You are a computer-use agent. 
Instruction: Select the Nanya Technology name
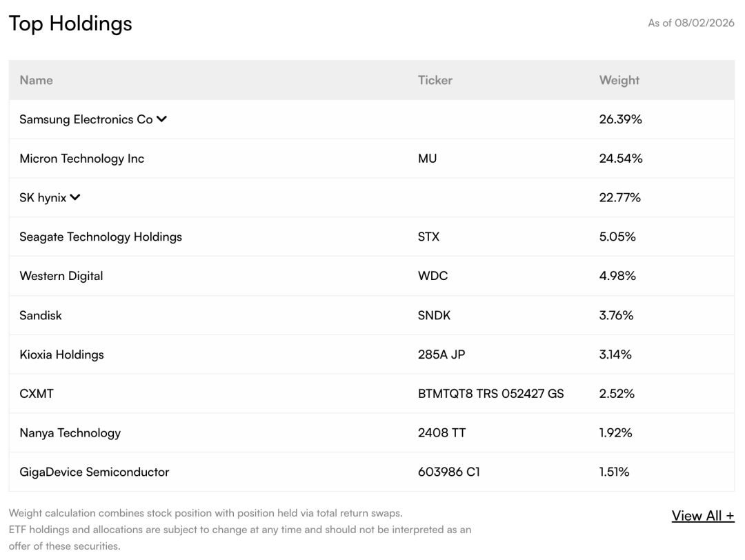(70, 433)
